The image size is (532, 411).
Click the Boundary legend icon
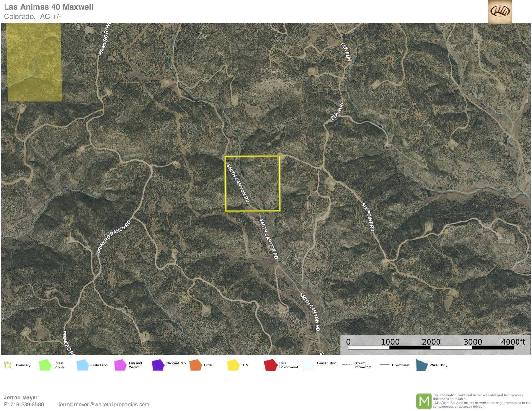[x=8, y=365]
